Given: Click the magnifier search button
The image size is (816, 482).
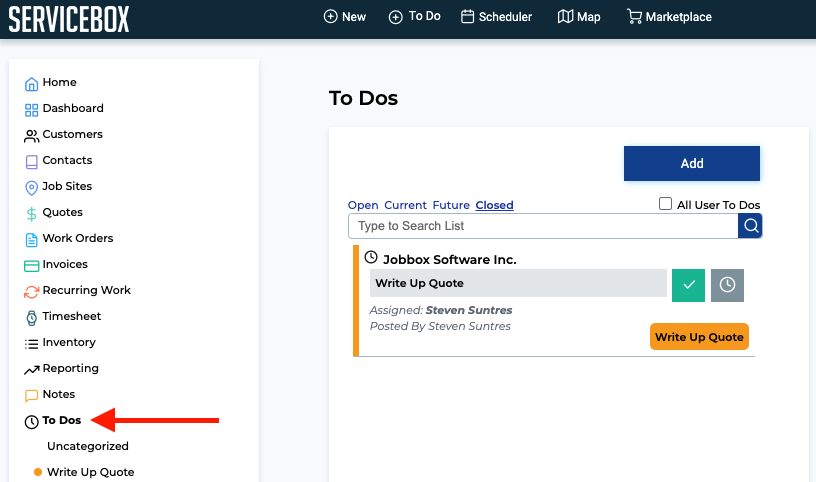Looking at the screenshot, I should (x=750, y=226).
